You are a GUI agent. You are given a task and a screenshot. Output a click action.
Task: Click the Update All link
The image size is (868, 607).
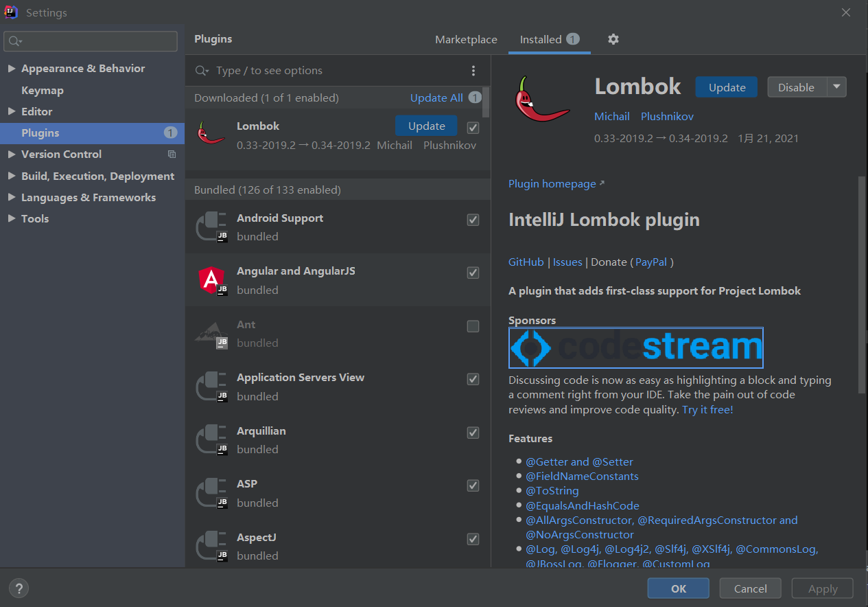click(436, 98)
